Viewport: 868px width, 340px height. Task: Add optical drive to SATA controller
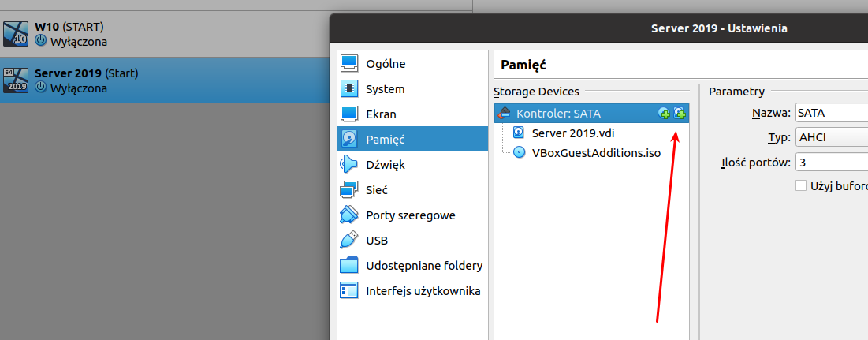click(x=664, y=114)
